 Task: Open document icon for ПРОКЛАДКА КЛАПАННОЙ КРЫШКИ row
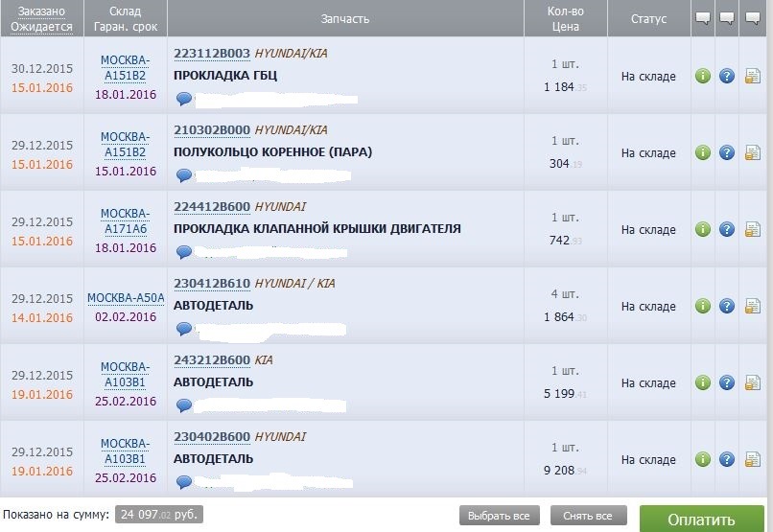coord(753,229)
